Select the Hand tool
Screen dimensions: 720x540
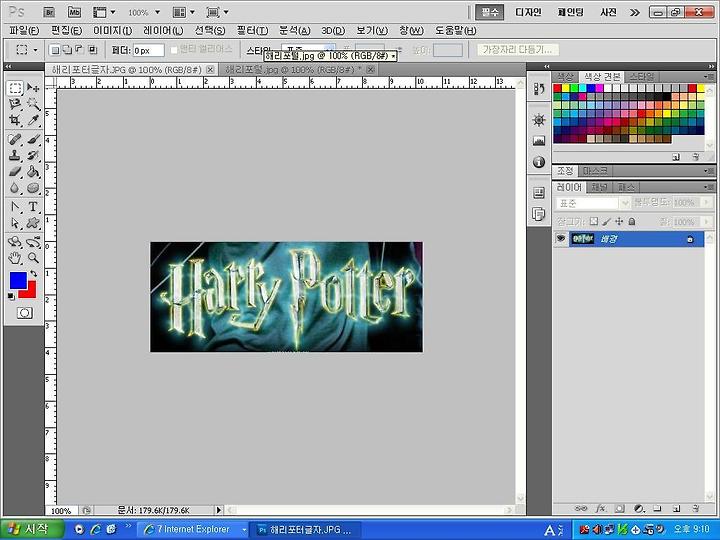(x=15, y=258)
